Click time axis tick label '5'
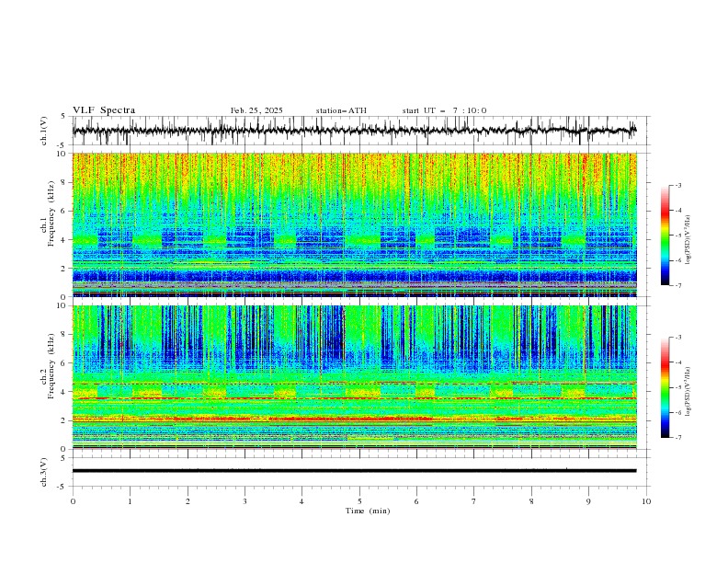Screen dimensions: 728x563 pyautogui.click(x=359, y=501)
